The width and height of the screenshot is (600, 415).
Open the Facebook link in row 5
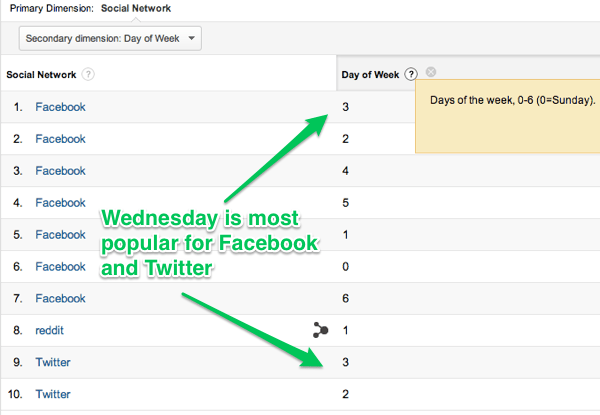tap(60, 234)
